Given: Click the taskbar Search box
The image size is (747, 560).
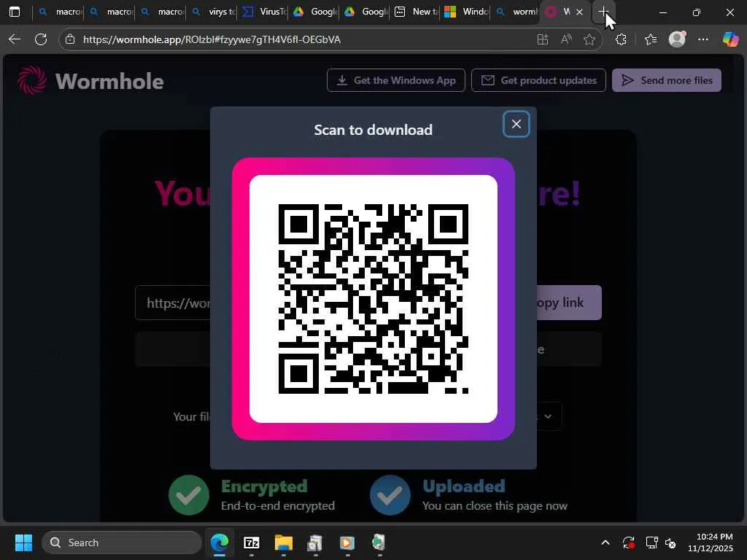Looking at the screenshot, I should (x=122, y=542).
